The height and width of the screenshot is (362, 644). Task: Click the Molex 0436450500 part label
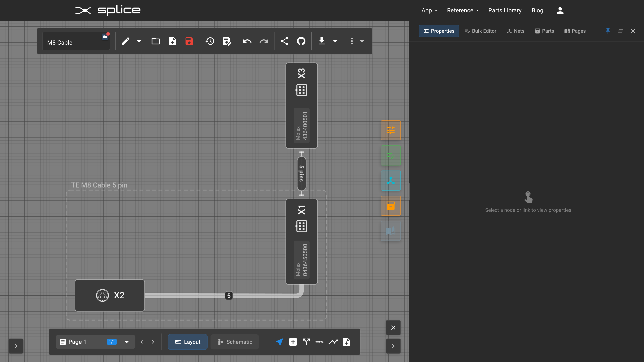click(301, 260)
